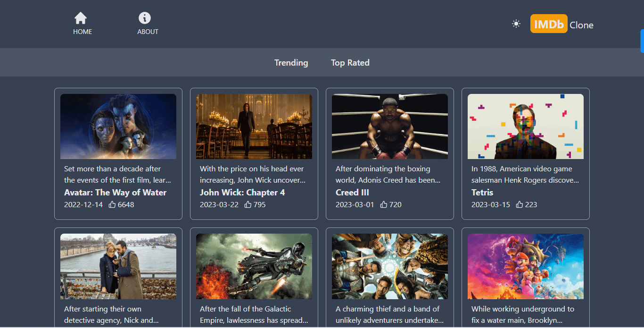Click the 2023-03-15 release date

click(x=491, y=205)
